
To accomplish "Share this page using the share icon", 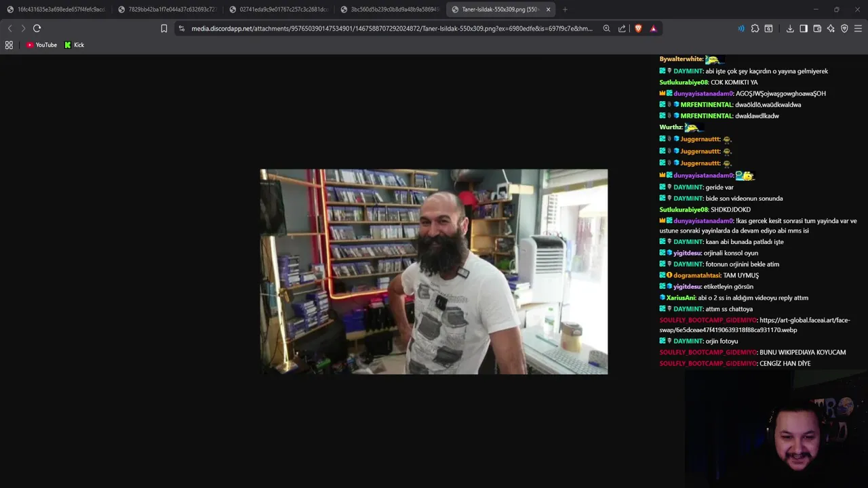I will tap(622, 28).
